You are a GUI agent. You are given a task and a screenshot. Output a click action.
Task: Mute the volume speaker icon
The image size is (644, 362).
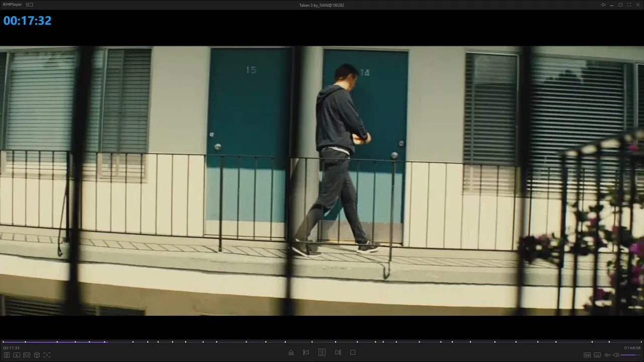click(x=616, y=355)
